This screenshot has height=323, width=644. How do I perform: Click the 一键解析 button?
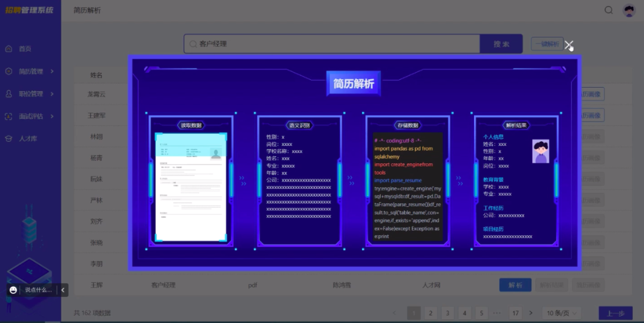pyautogui.click(x=546, y=44)
